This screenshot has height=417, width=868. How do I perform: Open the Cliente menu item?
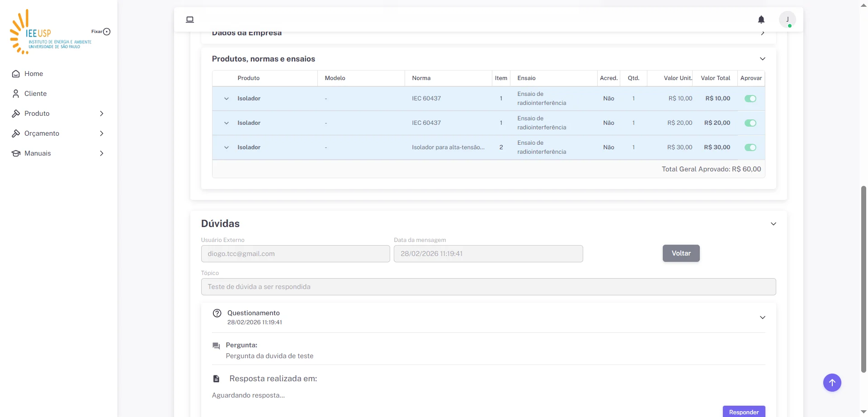coord(58,94)
